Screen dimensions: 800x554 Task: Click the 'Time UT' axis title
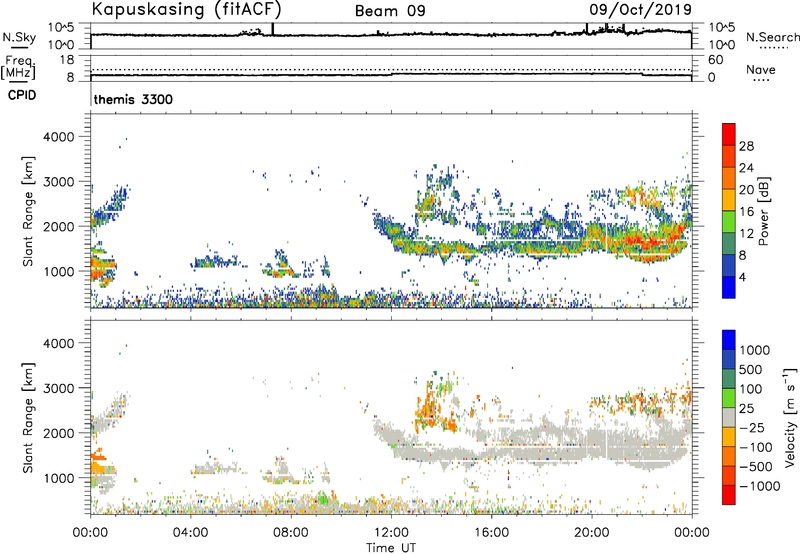tap(391, 548)
